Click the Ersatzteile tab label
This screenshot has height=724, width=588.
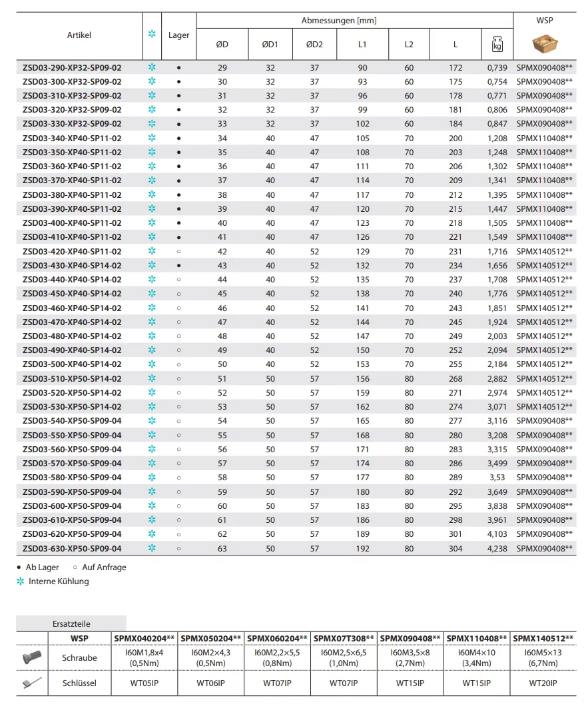(71, 624)
